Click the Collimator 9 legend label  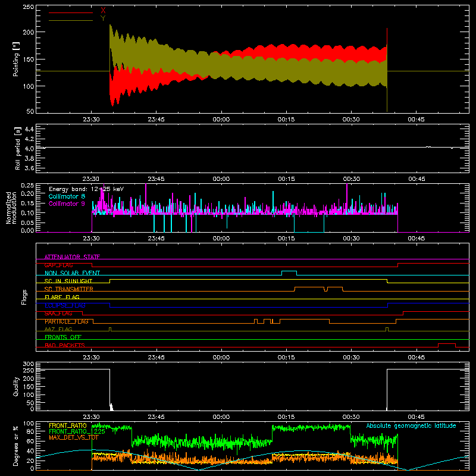point(67,203)
